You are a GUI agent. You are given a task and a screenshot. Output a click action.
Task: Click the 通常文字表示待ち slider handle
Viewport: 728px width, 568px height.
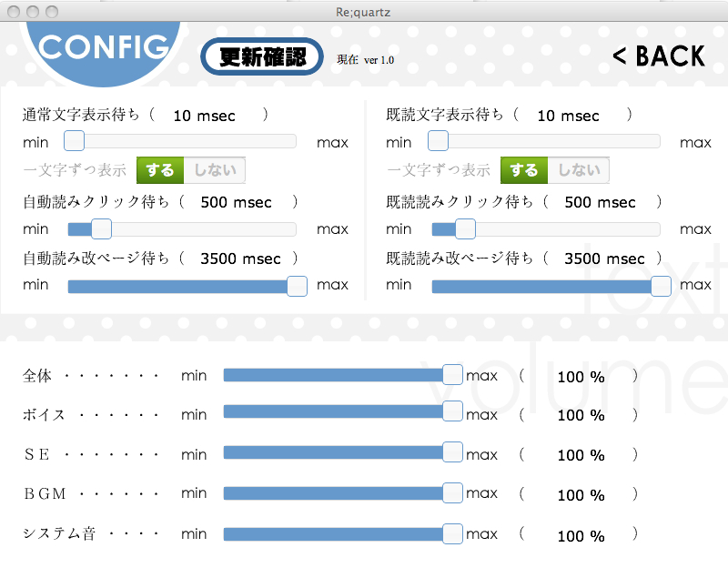pos(74,141)
